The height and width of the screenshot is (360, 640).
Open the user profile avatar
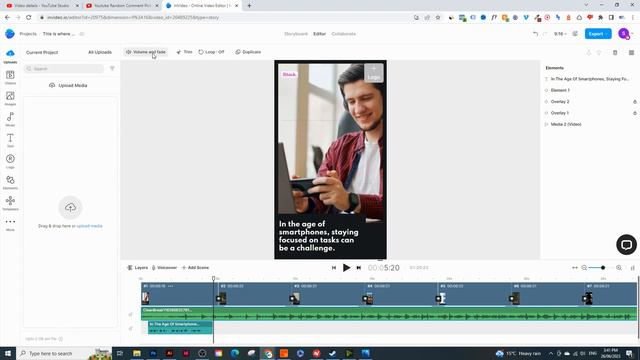624,34
